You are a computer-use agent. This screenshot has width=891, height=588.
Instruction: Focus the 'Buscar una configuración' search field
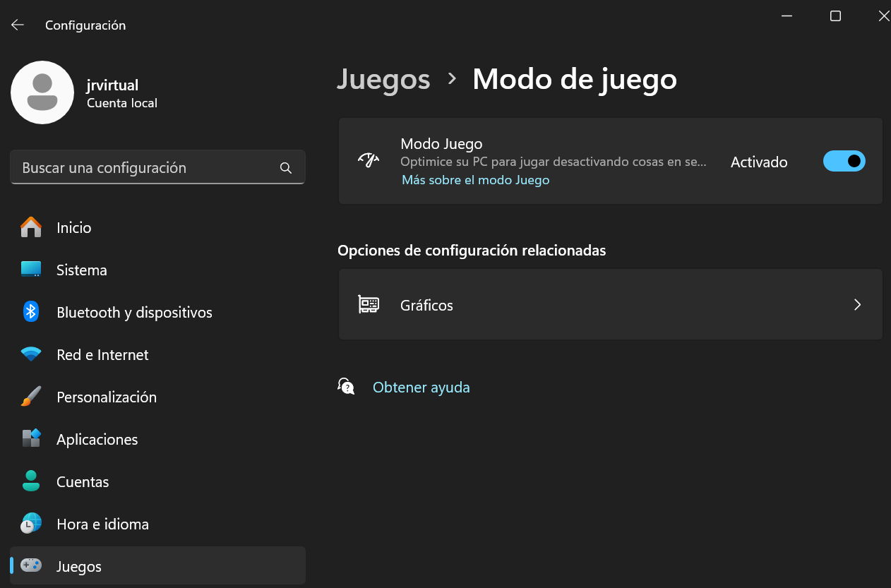tap(148, 168)
